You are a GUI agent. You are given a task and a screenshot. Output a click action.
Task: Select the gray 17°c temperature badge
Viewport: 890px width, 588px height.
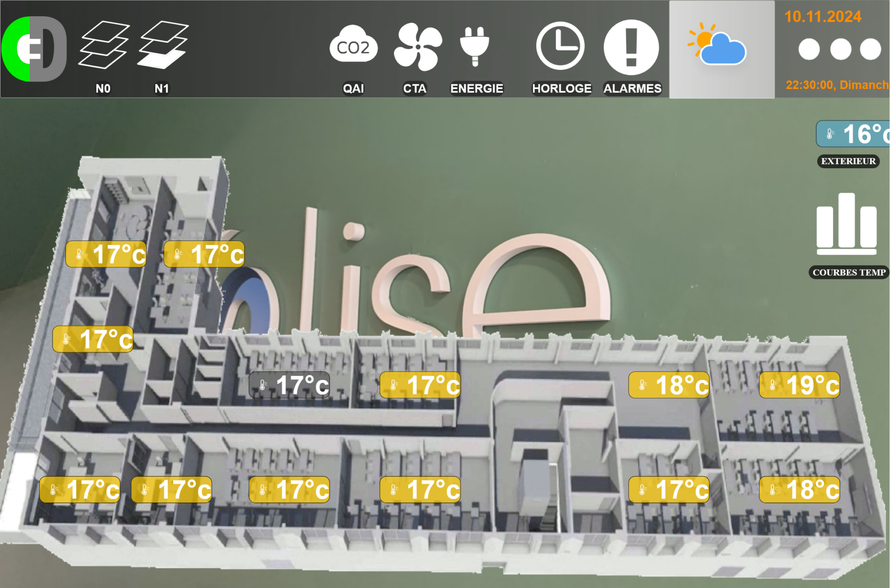pos(290,385)
